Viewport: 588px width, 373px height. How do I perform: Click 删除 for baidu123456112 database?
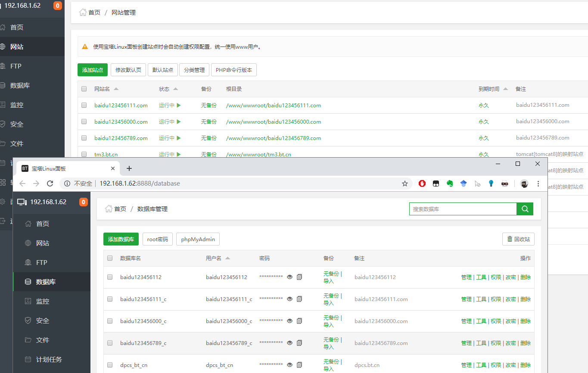[x=526, y=277]
